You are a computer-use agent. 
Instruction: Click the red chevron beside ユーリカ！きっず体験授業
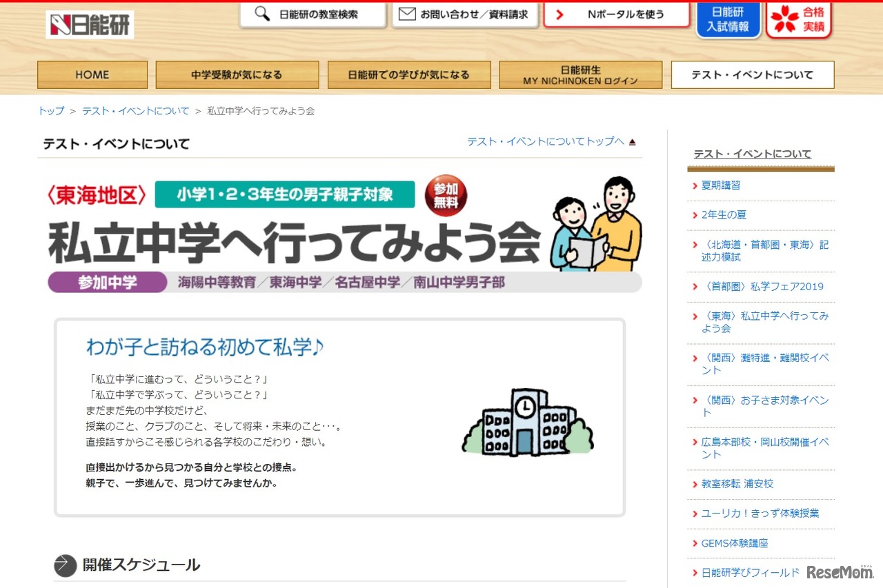click(694, 514)
